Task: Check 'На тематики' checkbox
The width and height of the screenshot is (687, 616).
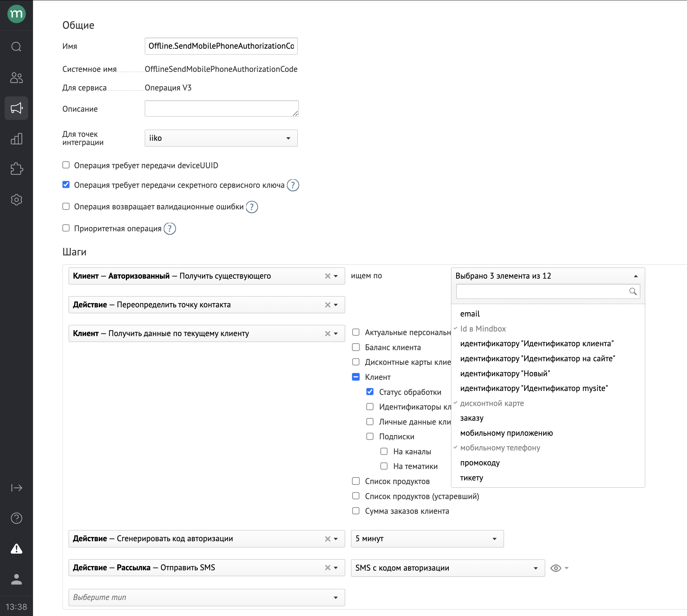Action: coord(384,466)
